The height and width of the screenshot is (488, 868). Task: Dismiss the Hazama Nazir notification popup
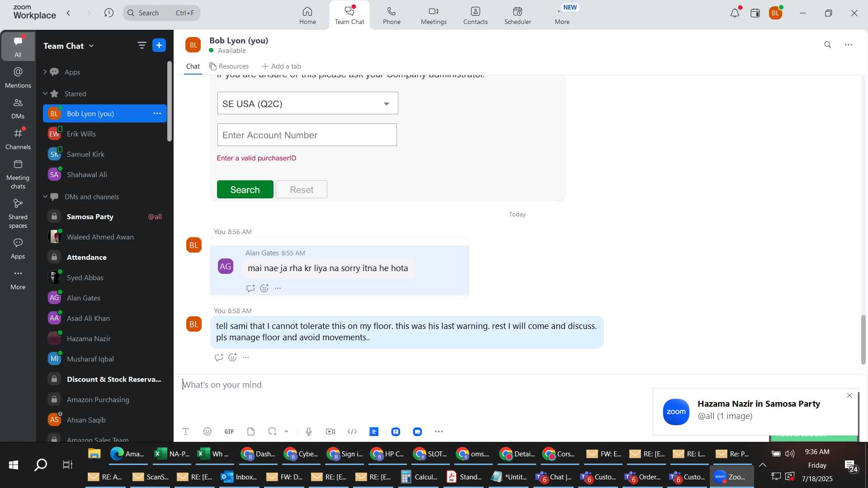(x=849, y=395)
